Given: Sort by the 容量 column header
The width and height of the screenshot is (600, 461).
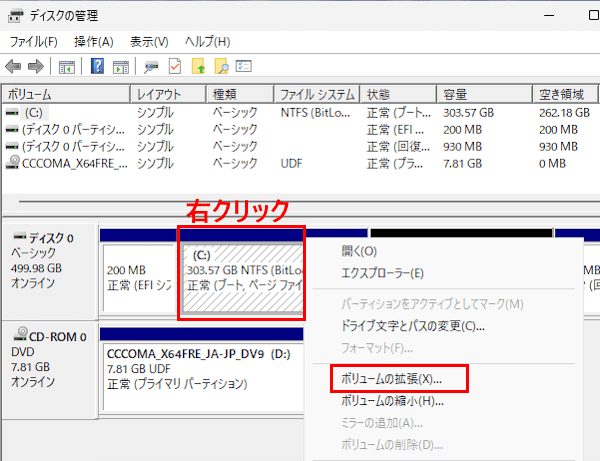Looking at the screenshot, I should click(484, 94).
